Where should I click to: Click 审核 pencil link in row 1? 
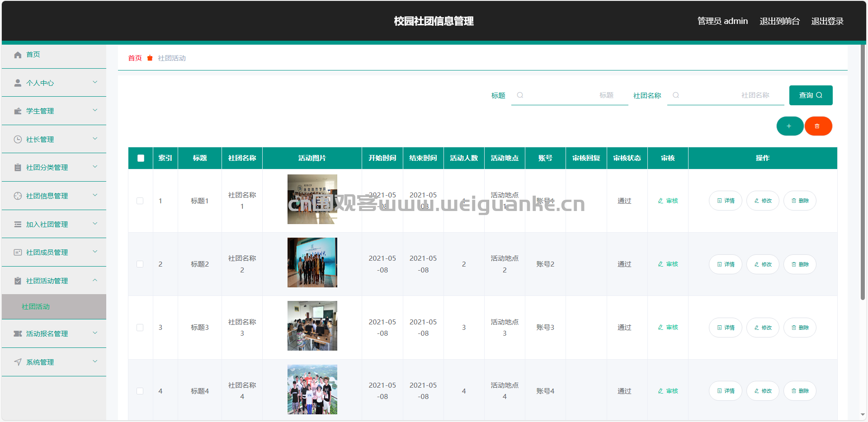(x=668, y=201)
